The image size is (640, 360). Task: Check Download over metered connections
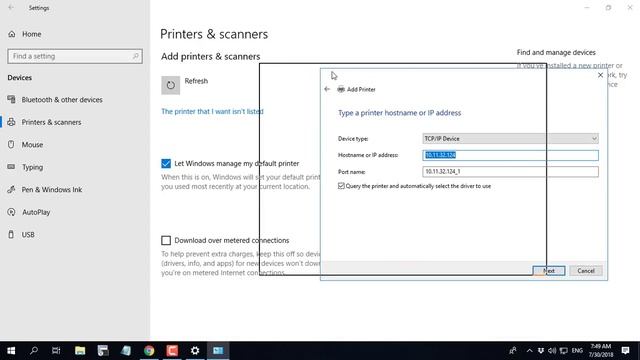[x=166, y=240]
